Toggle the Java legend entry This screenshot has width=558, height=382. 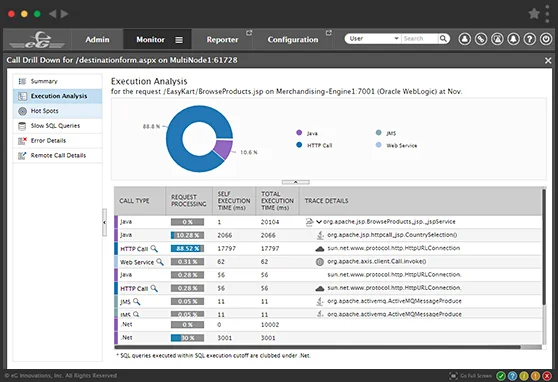[307, 133]
